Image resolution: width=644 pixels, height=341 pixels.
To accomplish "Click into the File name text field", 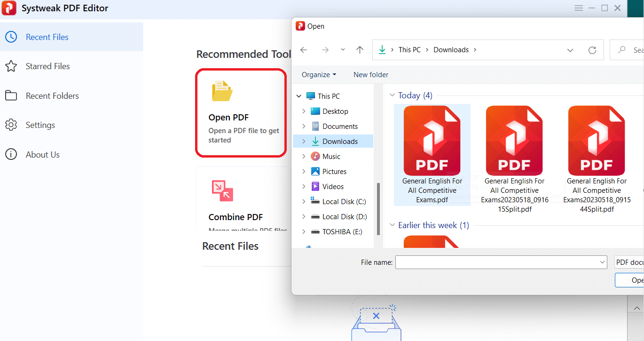I will coord(496,262).
